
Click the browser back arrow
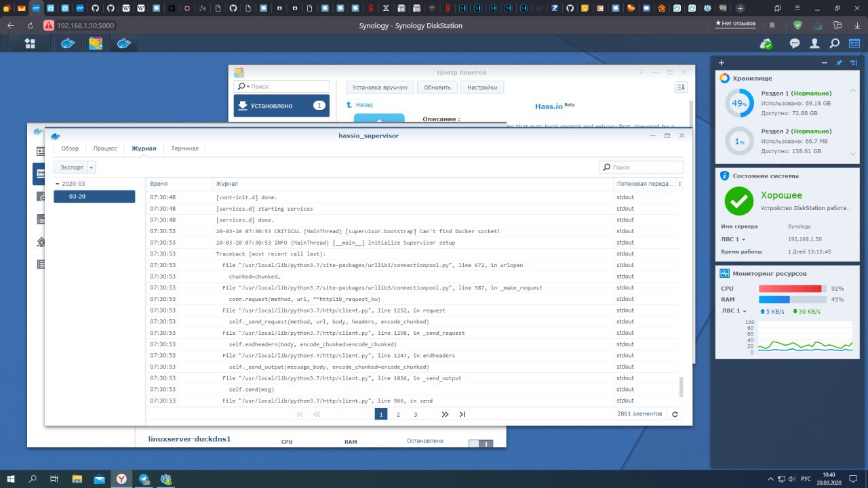11,24
